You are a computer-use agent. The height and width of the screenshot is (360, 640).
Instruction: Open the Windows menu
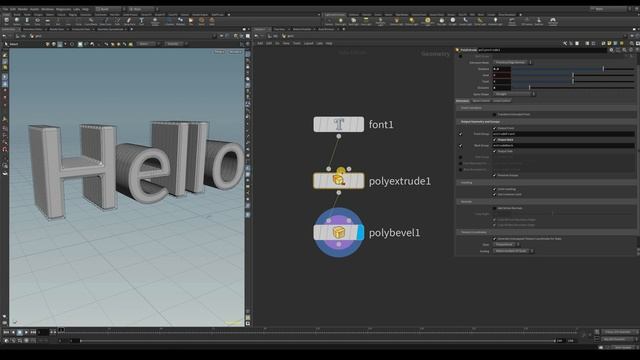pyautogui.click(x=47, y=9)
